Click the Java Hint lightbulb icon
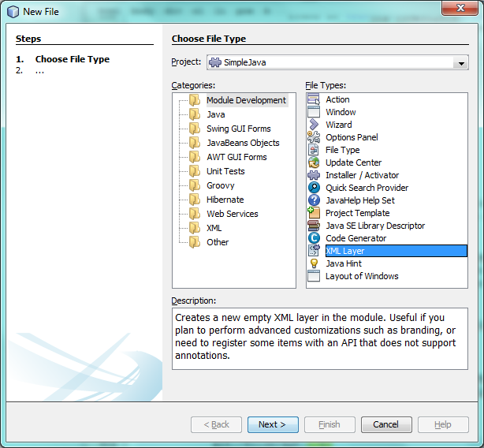This screenshot has height=448, width=484. (x=313, y=263)
